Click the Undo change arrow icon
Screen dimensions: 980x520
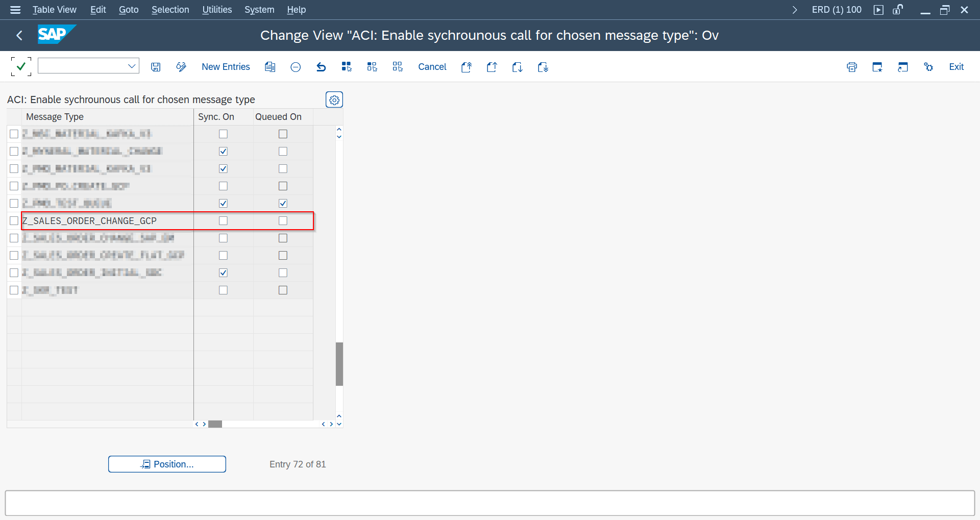pos(321,67)
